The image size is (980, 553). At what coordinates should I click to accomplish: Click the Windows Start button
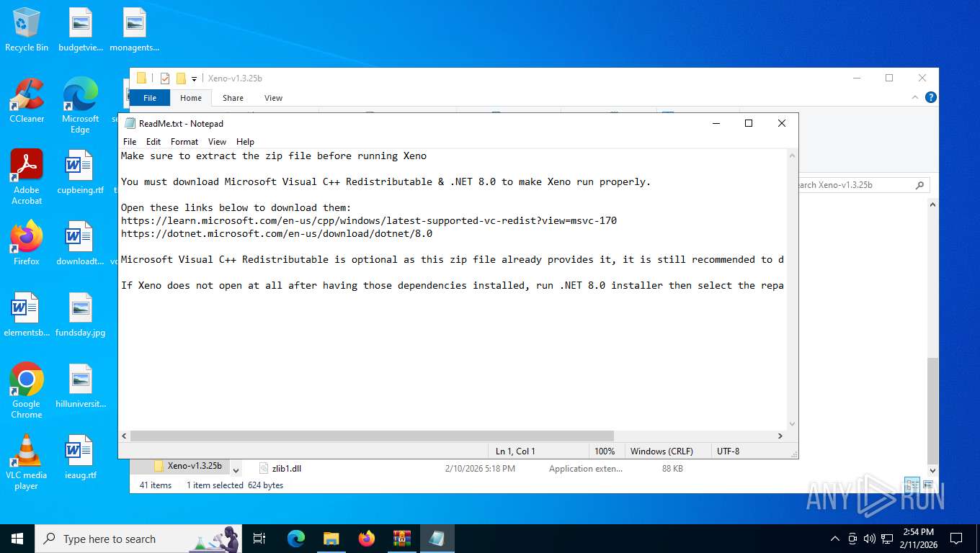point(17,539)
